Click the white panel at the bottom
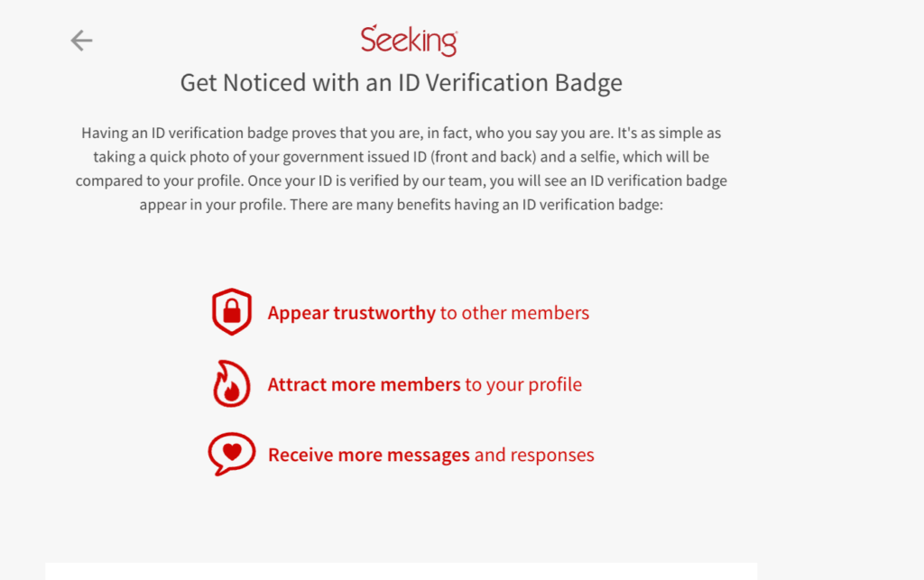The height and width of the screenshot is (580, 924). coord(401,571)
